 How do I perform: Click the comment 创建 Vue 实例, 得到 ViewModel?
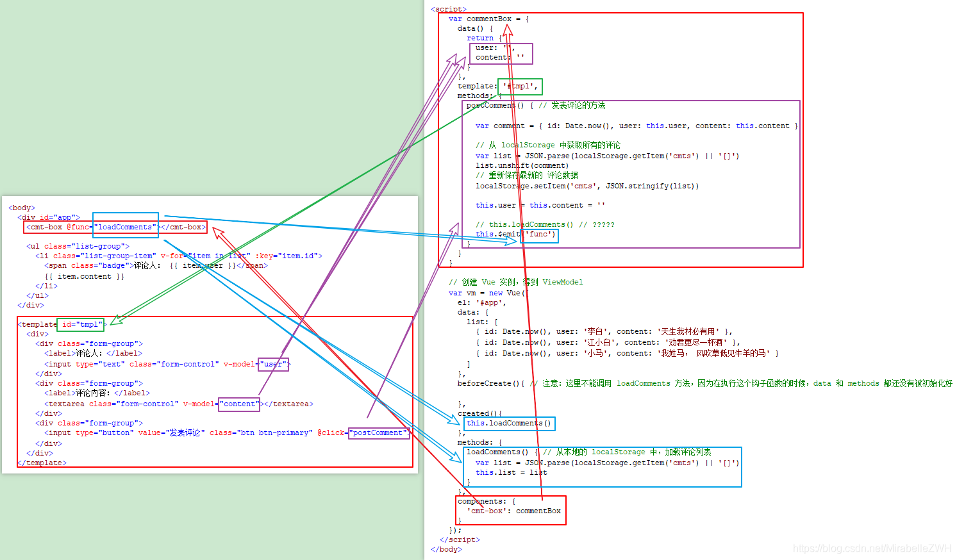point(516,282)
